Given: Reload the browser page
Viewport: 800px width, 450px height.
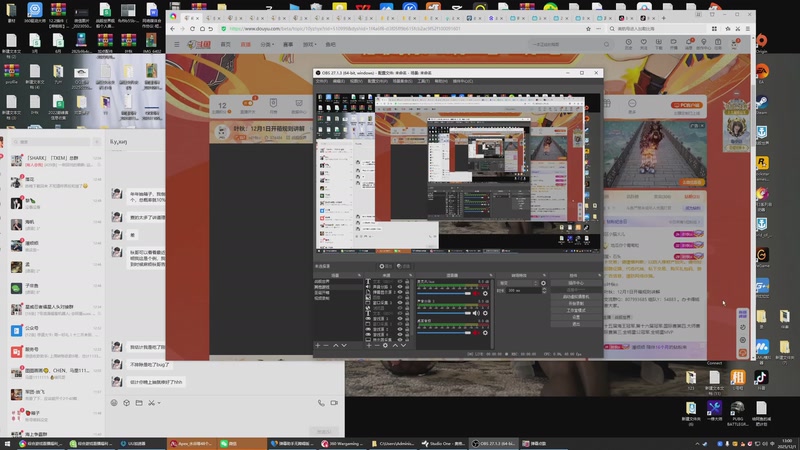Looking at the screenshot, I should [192, 29].
